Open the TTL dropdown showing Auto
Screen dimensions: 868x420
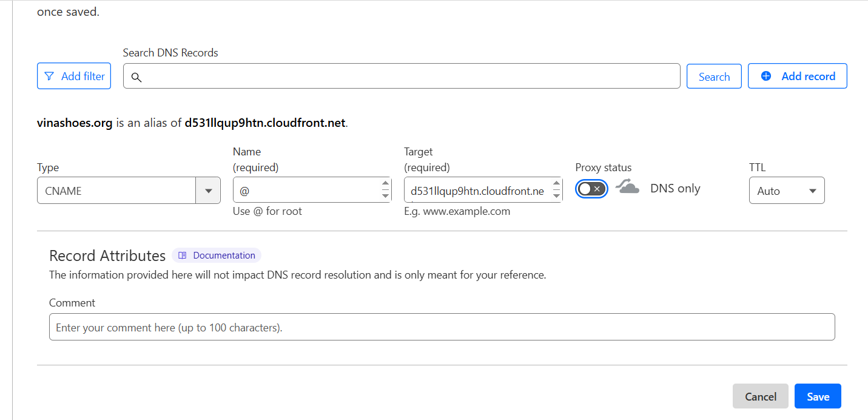point(787,190)
